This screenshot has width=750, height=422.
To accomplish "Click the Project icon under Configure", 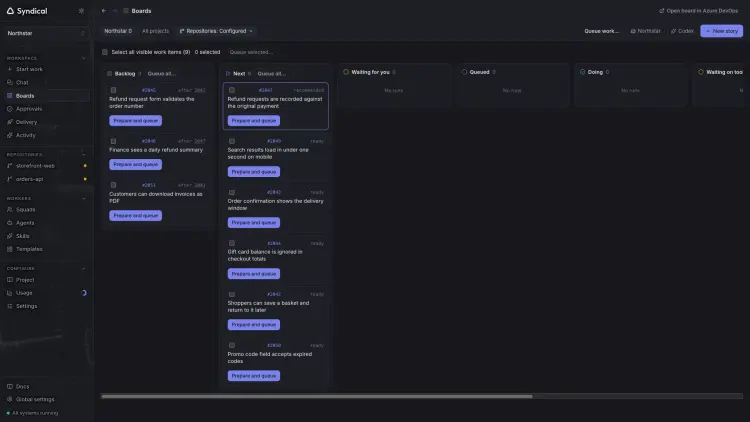I will [x=10, y=279].
